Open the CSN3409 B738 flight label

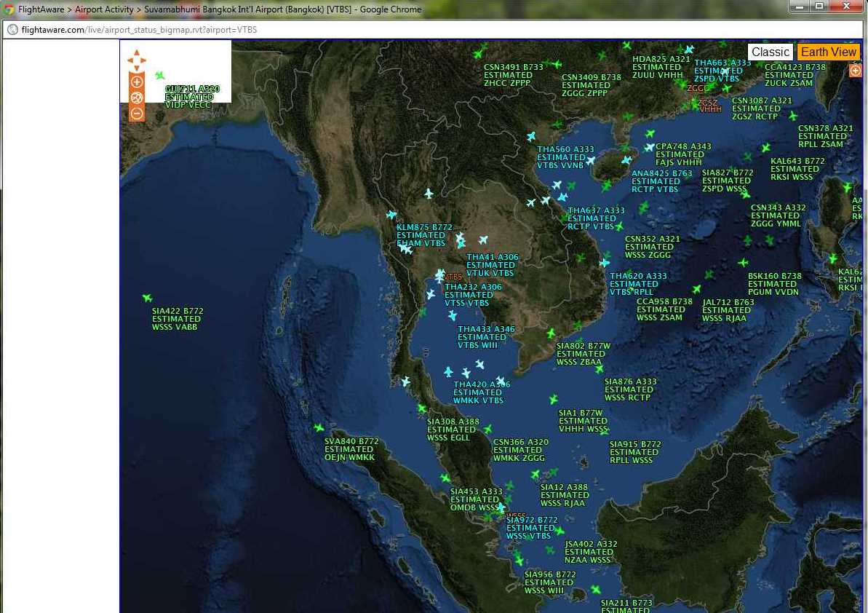pyautogui.click(x=592, y=85)
